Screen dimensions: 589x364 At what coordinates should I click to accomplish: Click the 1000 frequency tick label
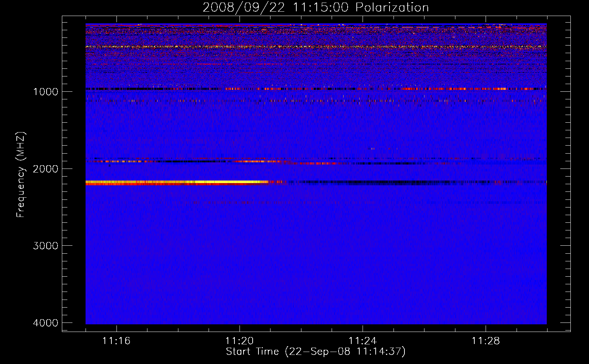tap(46, 92)
